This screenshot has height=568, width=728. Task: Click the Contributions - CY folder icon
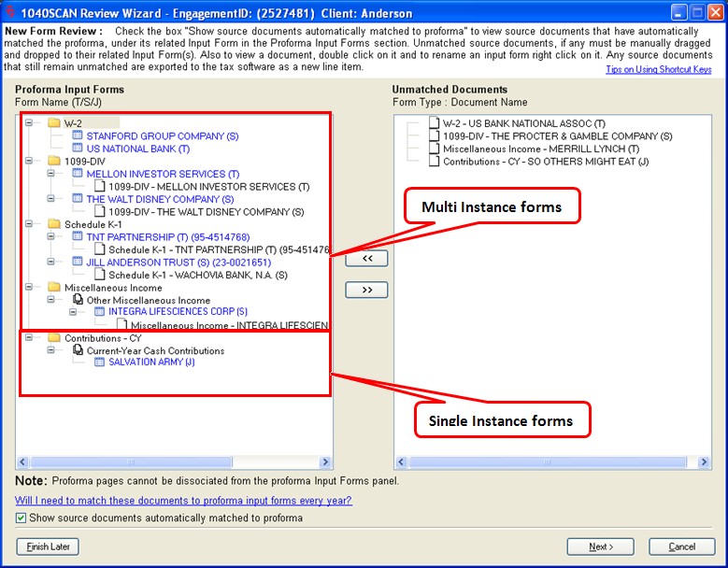[54, 338]
